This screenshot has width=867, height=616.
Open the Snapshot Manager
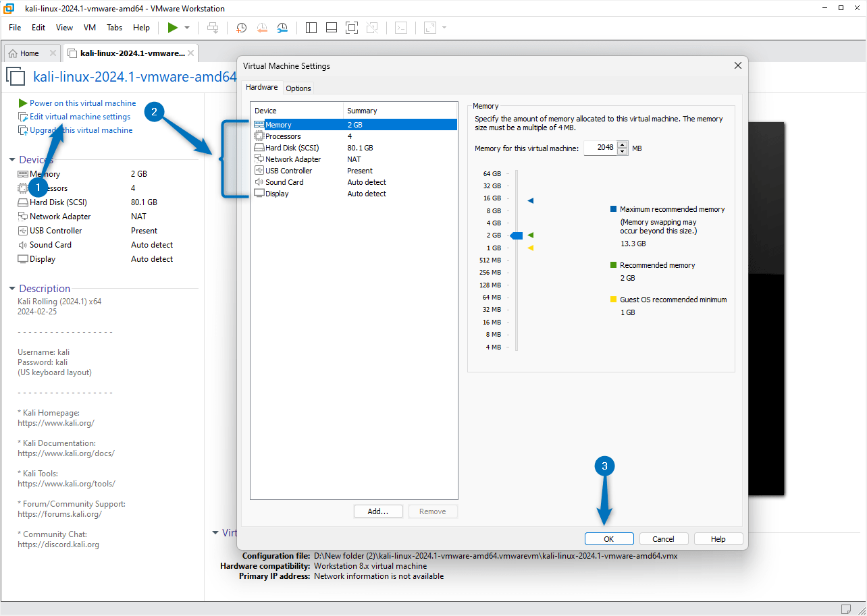(x=282, y=28)
